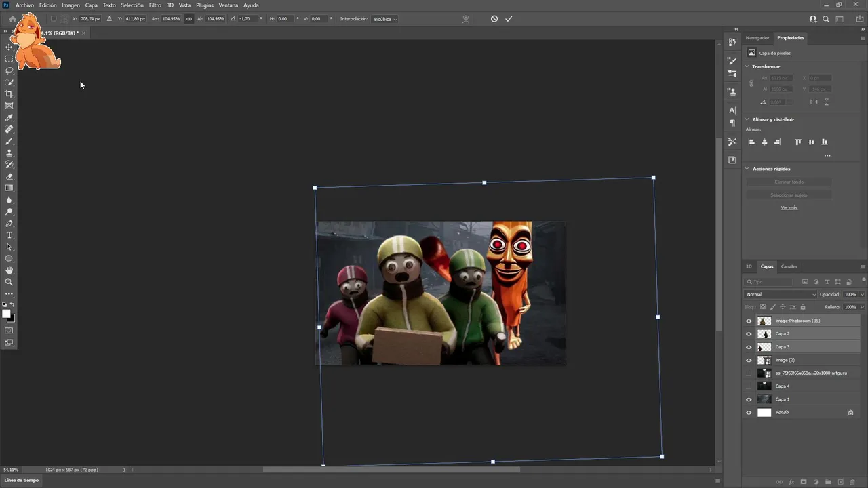Image resolution: width=868 pixels, height=488 pixels.
Task: Select the Lasso tool
Action: tap(9, 70)
